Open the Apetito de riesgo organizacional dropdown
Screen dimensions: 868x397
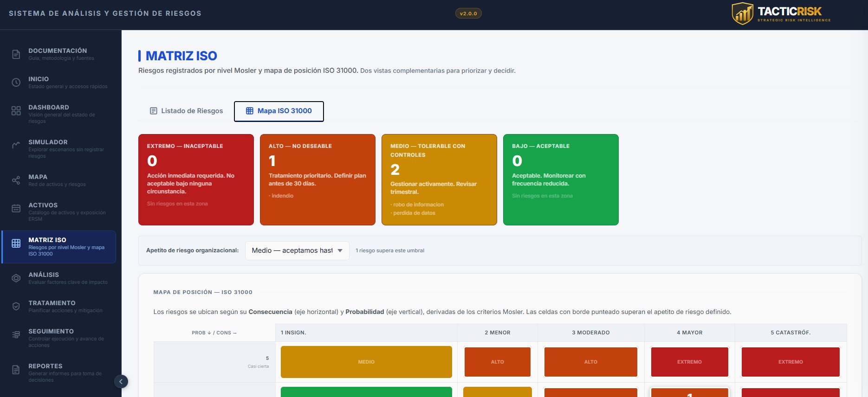[x=297, y=250]
